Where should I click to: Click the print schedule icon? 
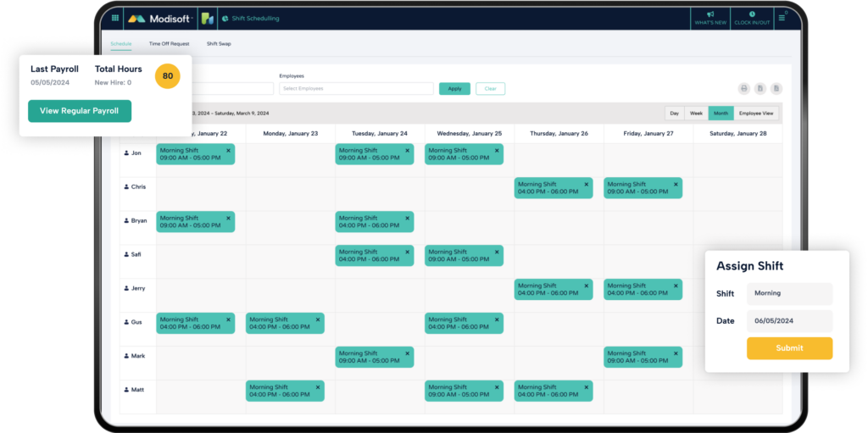[x=743, y=88]
